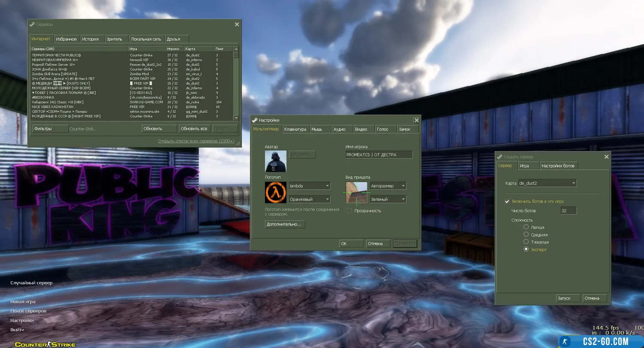Click the green crosshair preview image
644x348 pixels.
click(356, 192)
